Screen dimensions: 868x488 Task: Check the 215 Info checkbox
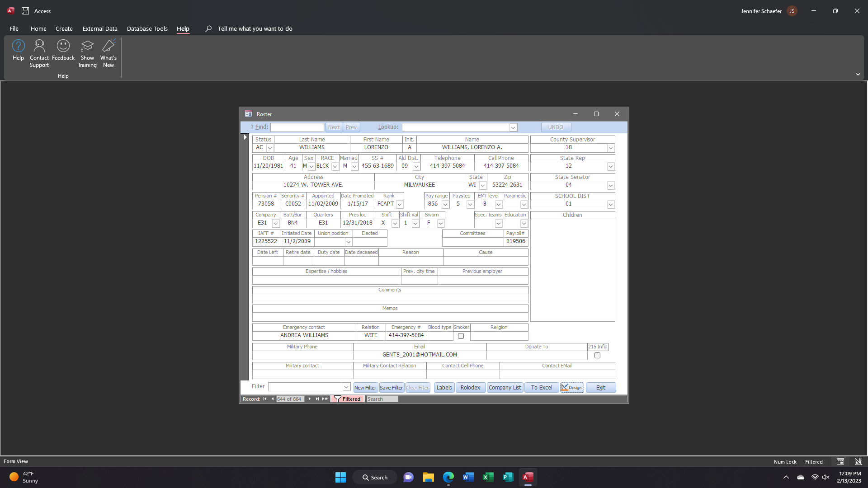click(x=597, y=355)
